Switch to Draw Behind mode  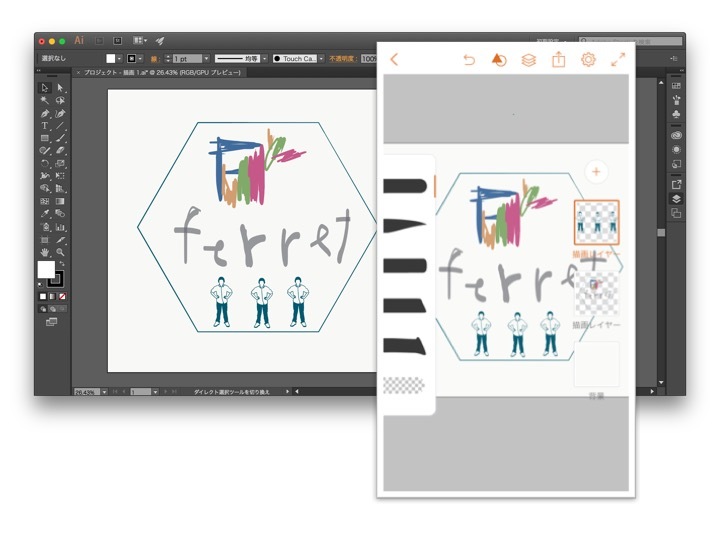click(53, 309)
